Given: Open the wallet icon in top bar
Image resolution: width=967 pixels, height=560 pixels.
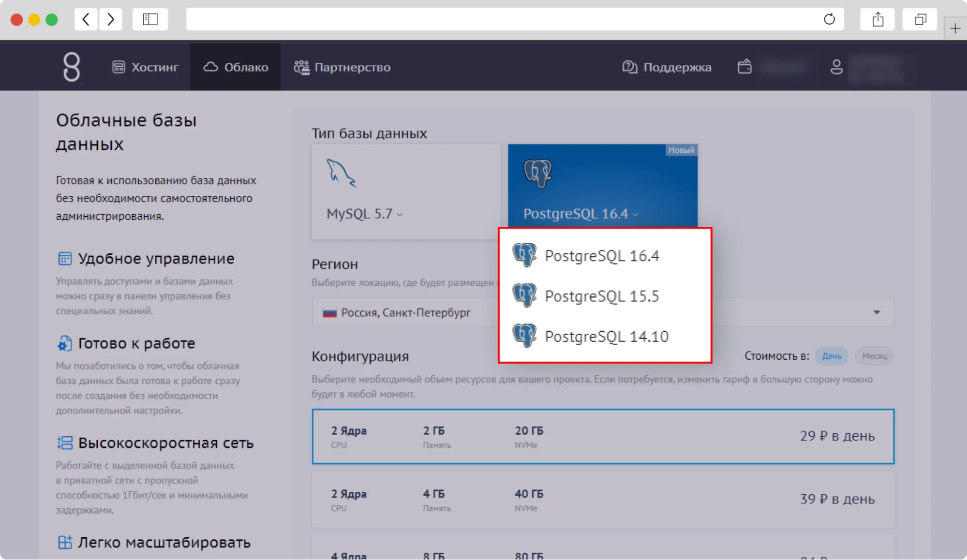Looking at the screenshot, I should (745, 67).
